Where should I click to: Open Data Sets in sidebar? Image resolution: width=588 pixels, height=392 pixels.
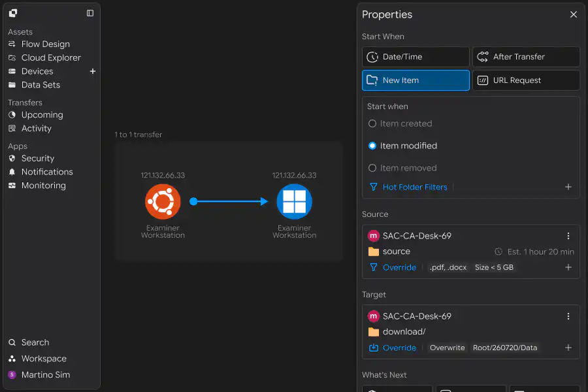tap(34, 85)
